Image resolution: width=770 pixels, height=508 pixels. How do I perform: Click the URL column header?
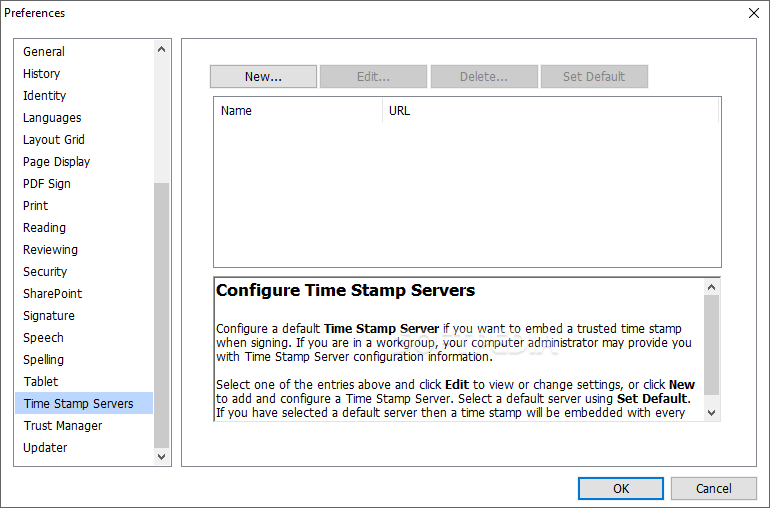tap(550, 111)
